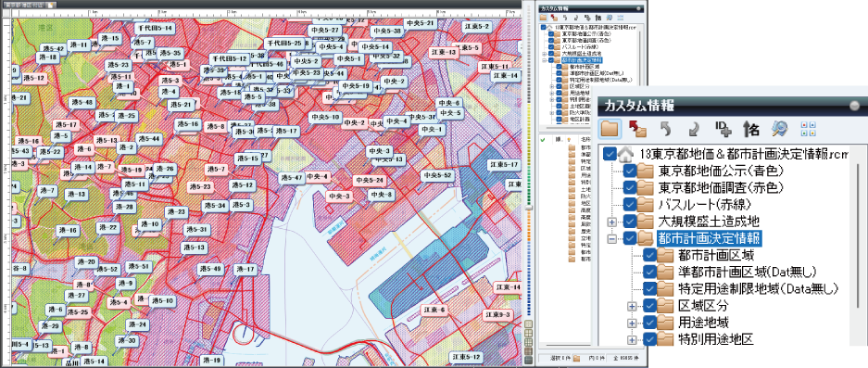Click the green checkmark column header in lower list
868x368 pixels.
(543, 139)
